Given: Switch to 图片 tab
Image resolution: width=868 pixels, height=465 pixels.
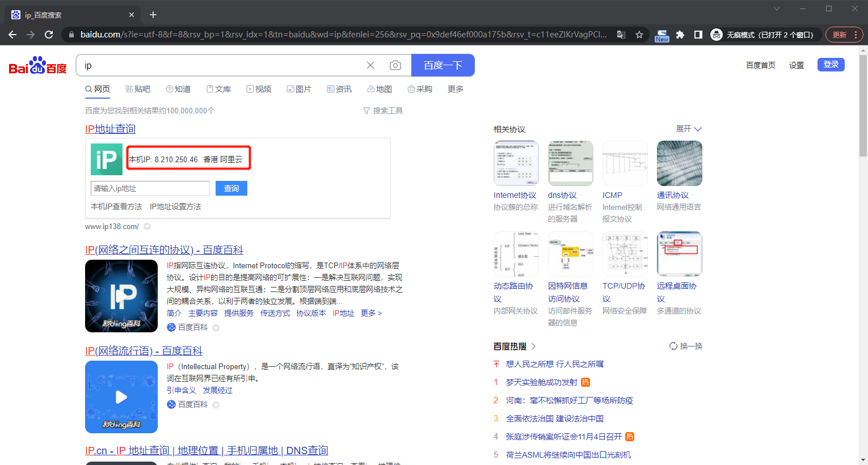Looking at the screenshot, I should click(x=299, y=89).
